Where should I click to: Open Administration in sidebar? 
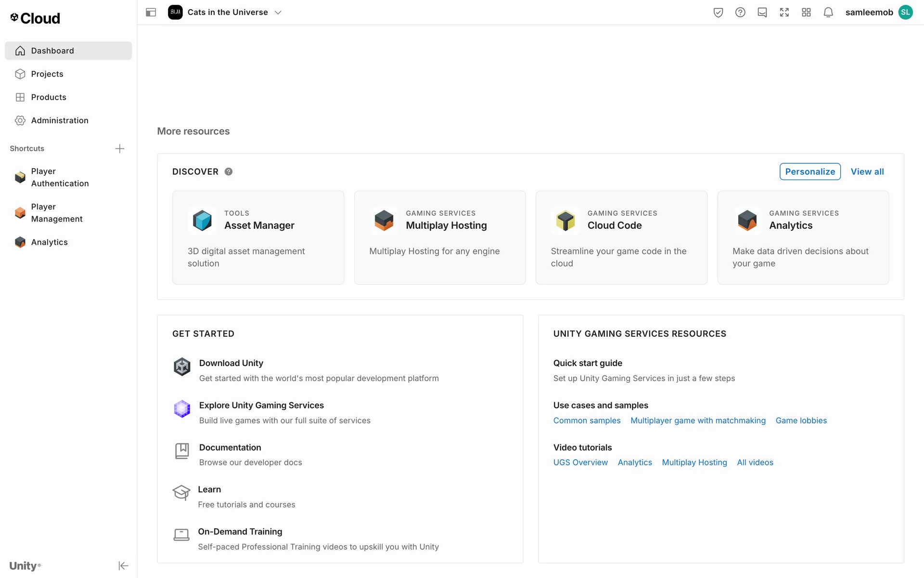pyautogui.click(x=60, y=120)
